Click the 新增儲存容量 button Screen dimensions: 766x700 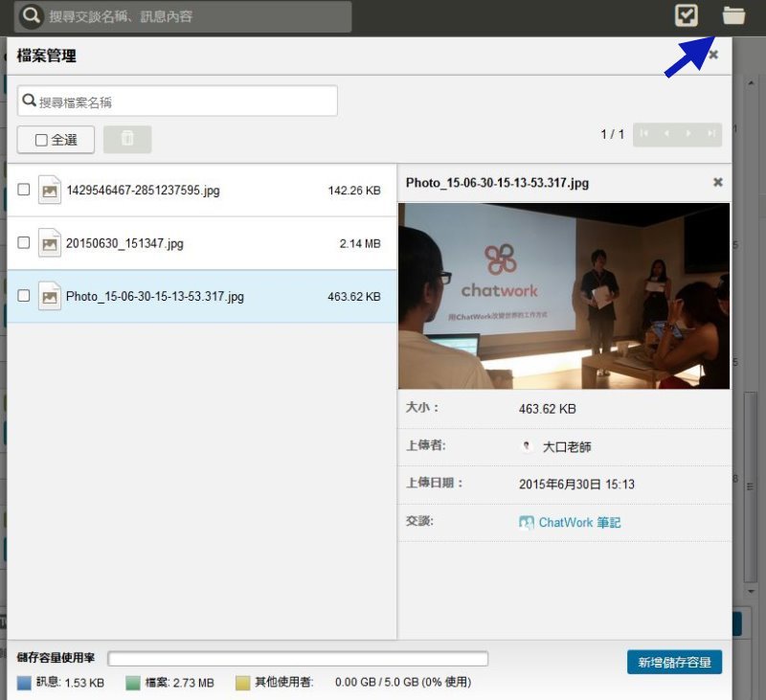(x=674, y=662)
